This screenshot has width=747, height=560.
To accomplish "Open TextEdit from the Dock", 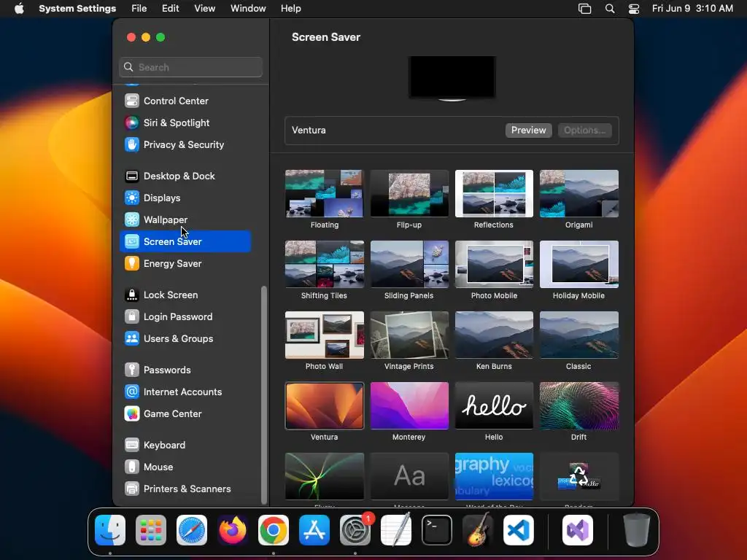I will [x=396, y=530].
